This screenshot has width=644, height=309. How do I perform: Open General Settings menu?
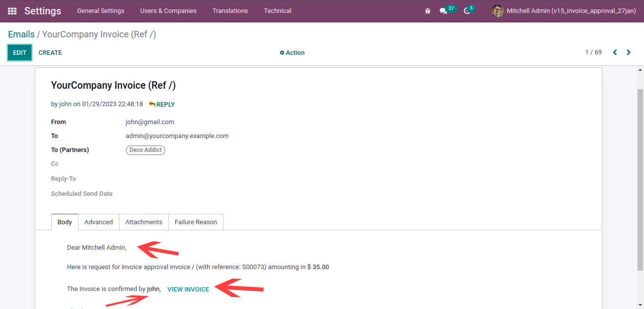tap(101, 11)
